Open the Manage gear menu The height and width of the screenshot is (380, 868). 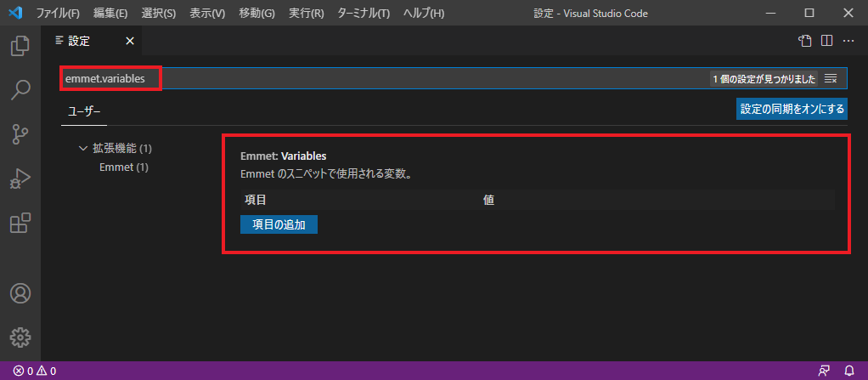pyautogui.click(x=20, y=337)
